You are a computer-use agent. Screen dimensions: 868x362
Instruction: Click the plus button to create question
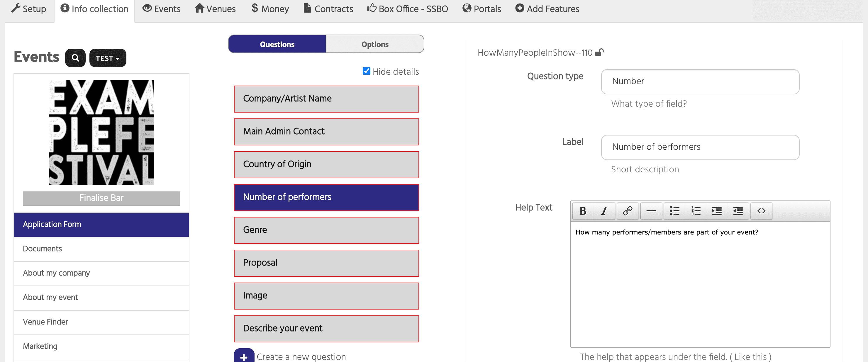(244, 356)
